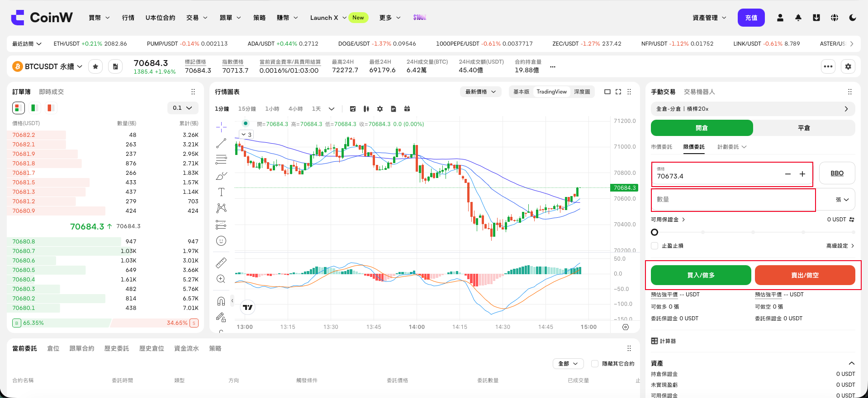
Task: Click the 充值 deposit button
Action: tap(751, 18)
